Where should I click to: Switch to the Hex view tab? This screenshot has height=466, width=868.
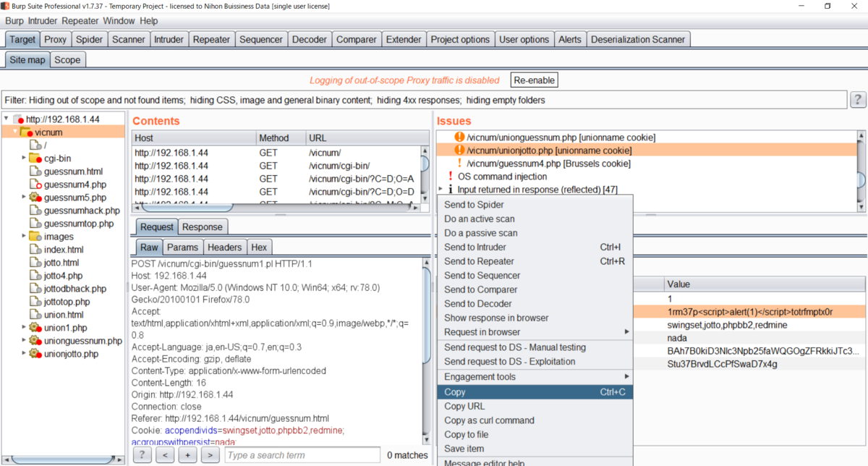click(259, 247)
